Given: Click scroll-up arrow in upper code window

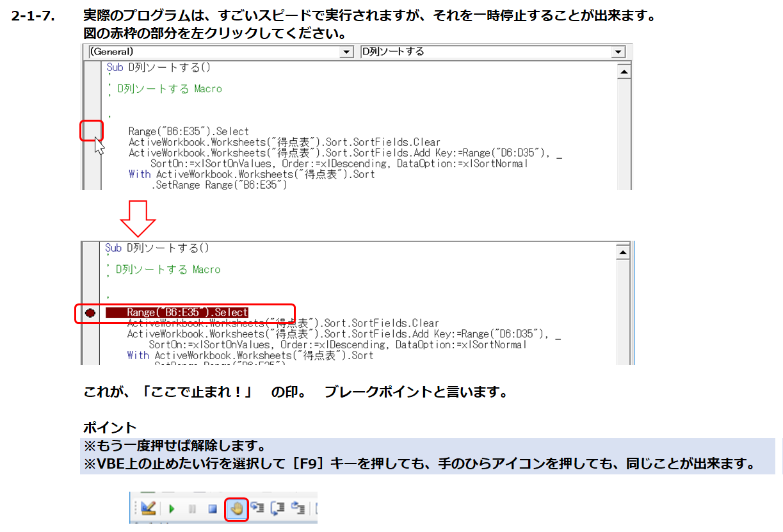Looking at the screenshot, I should (x=624, y=72).
